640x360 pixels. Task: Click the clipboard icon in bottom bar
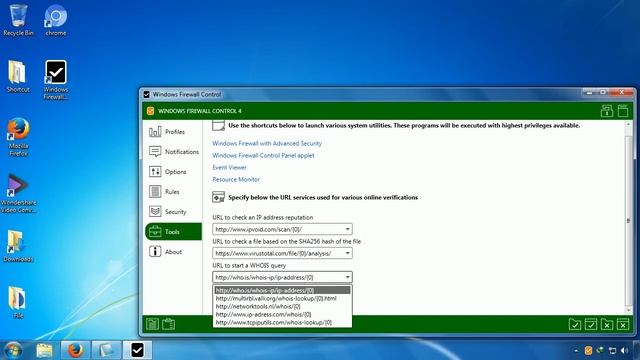pyautogui.click(x=169, y=324)
